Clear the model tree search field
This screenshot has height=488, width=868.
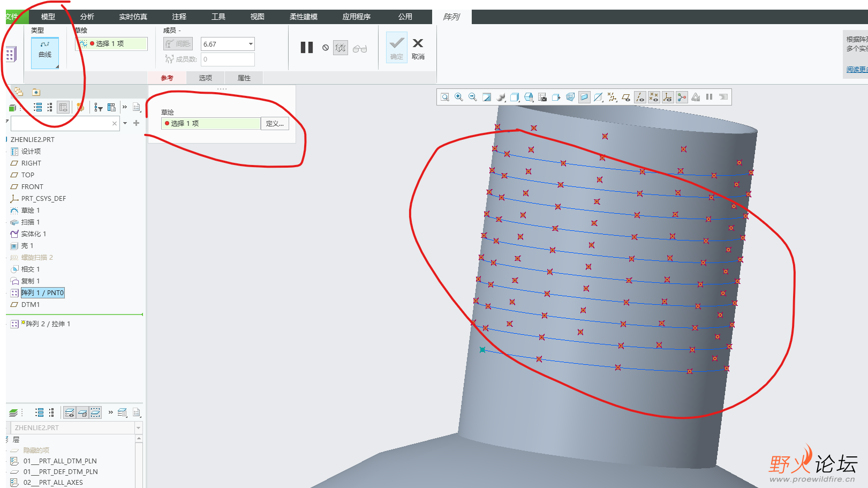[x=115, y=123]
